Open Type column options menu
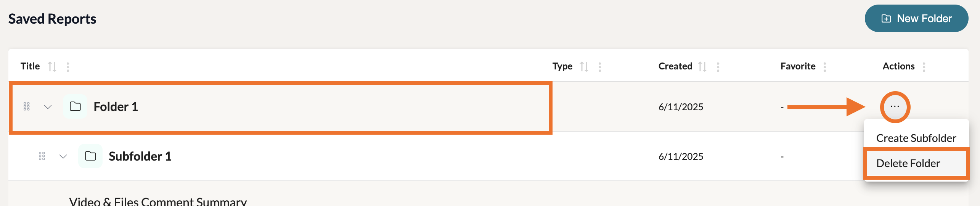 point(600,67)
